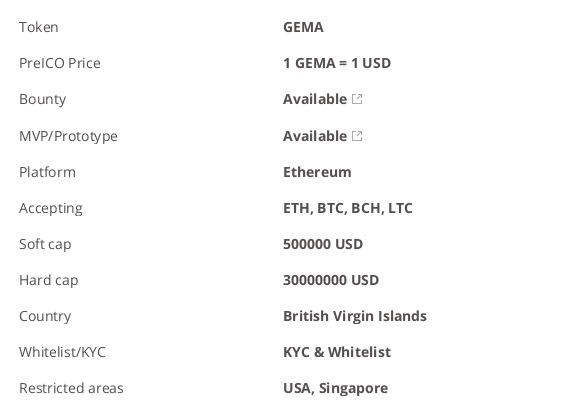Screen dimensions: 565x416
Task: Open the MVP/Prototype external link icon
Action: (357, 136)
